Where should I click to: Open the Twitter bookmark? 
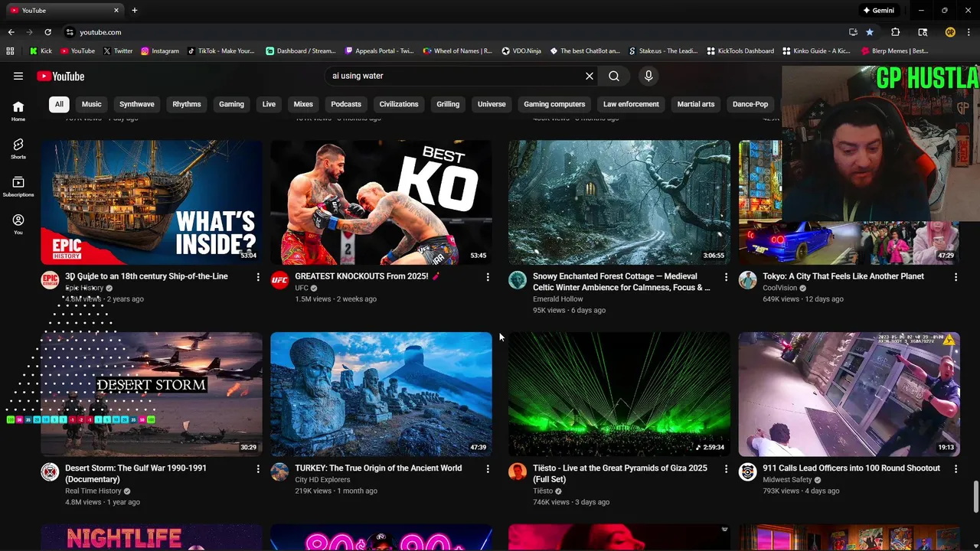(x=118, y=51)
